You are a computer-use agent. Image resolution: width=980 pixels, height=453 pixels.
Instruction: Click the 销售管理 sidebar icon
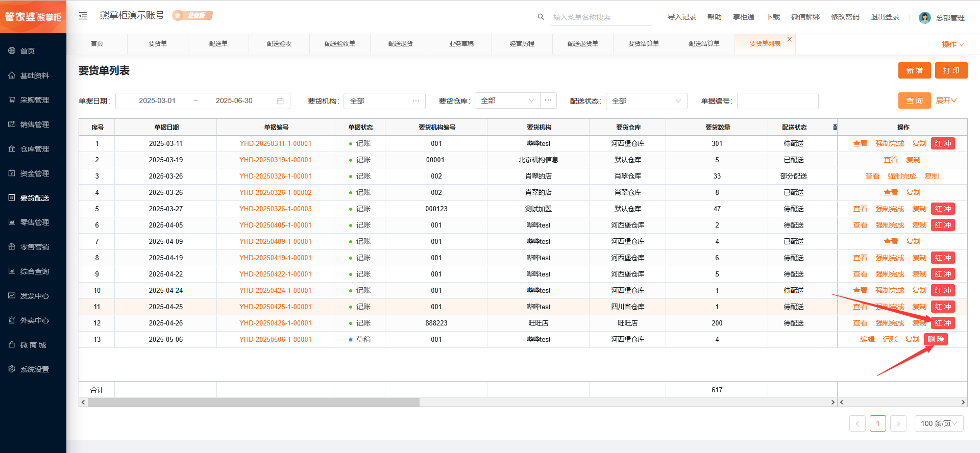point(12,124)
